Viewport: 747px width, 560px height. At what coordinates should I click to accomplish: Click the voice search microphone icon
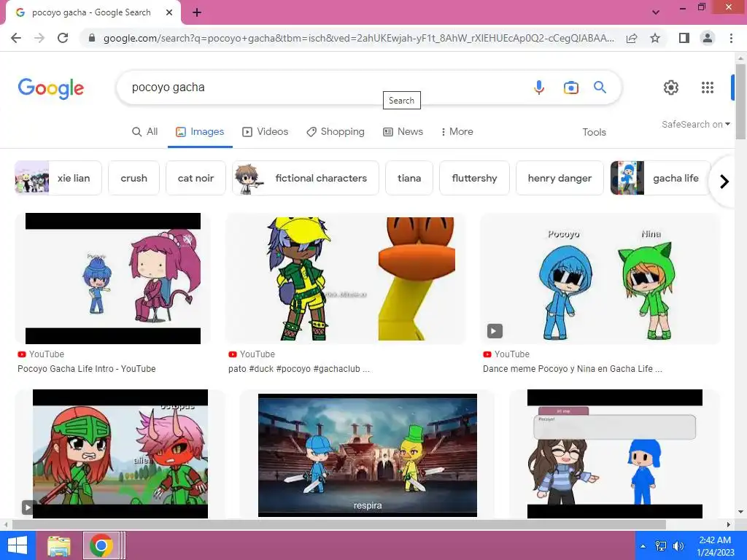coord(539,87)
